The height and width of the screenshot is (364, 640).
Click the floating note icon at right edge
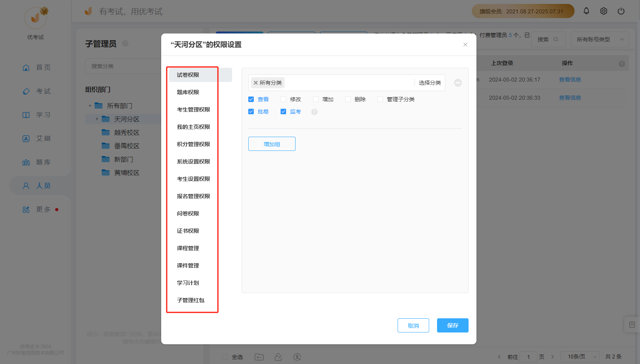point(632,325)
